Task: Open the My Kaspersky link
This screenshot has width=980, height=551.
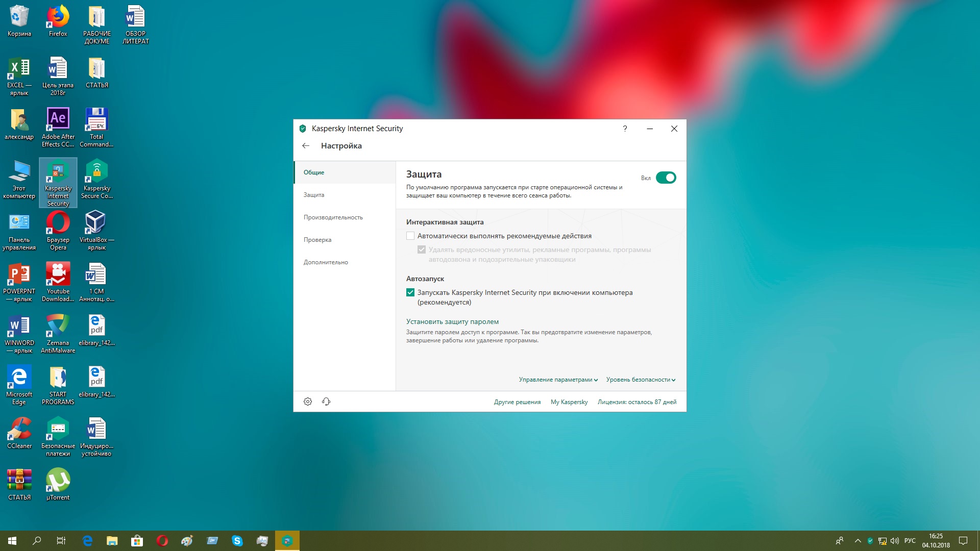Action: 569,402
